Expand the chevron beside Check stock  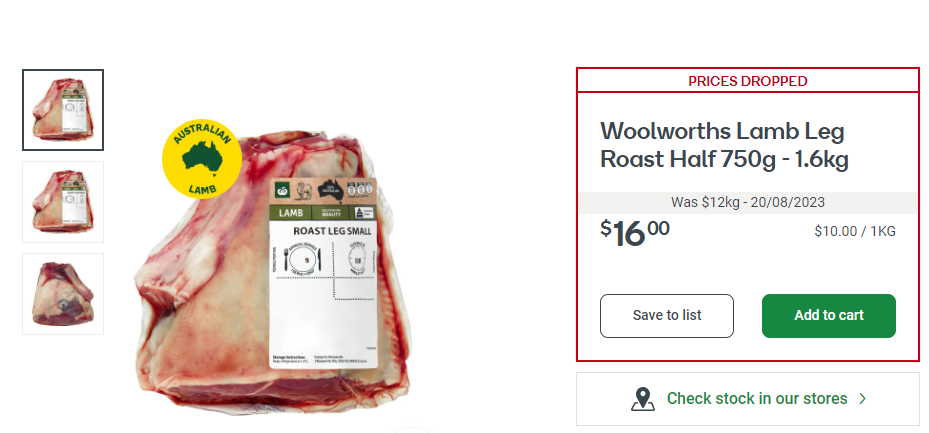point(863,399)
